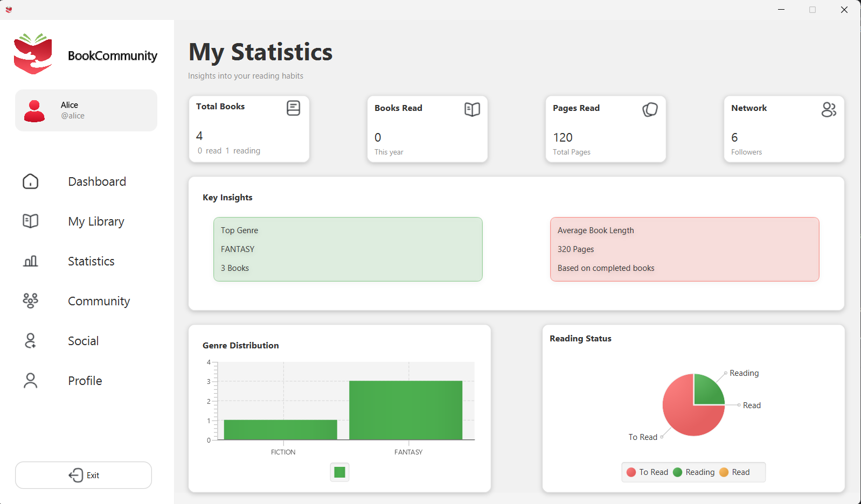
Task: Click the green genre legend swatch
Action: pyautogui.click(x=339, y=472)
